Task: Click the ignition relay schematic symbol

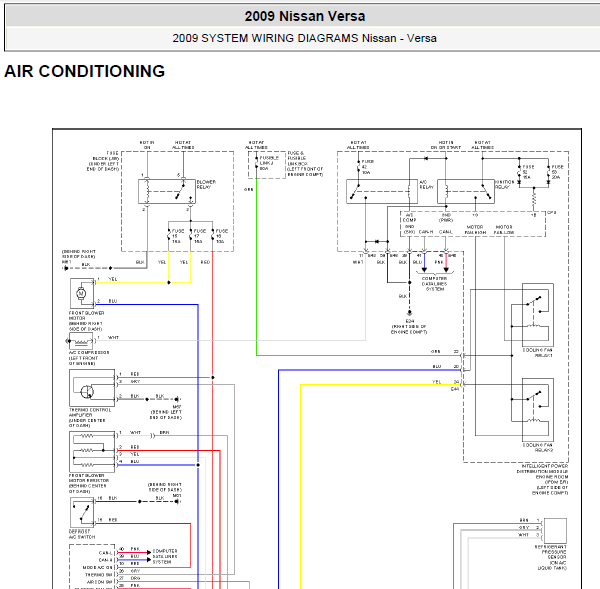Action: click(466, 191)
